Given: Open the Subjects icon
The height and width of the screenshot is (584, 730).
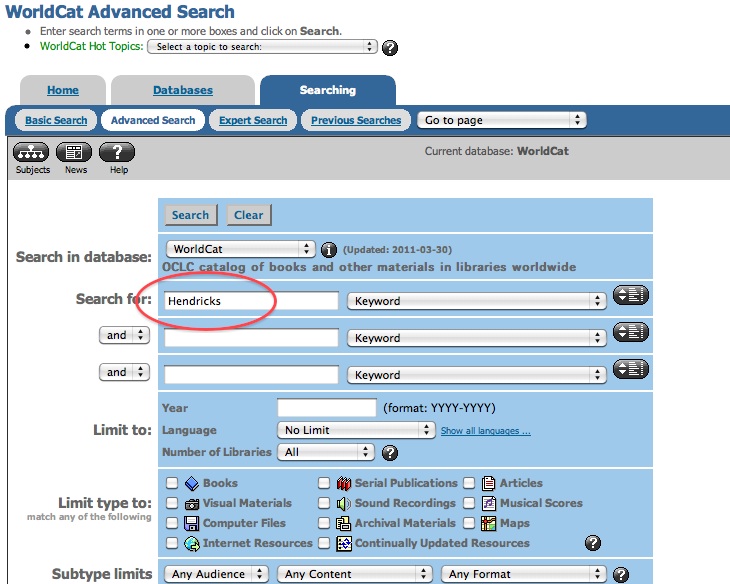Looking at the screenshot, I should pyautogui.click(x=33, y=153).
